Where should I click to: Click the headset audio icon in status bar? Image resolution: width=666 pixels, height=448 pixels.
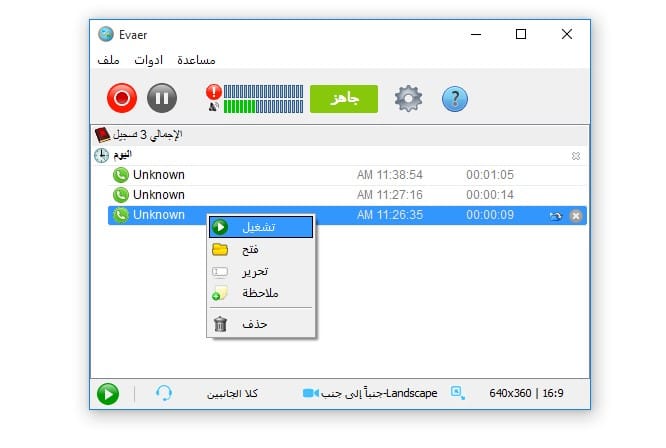point(164,393)
